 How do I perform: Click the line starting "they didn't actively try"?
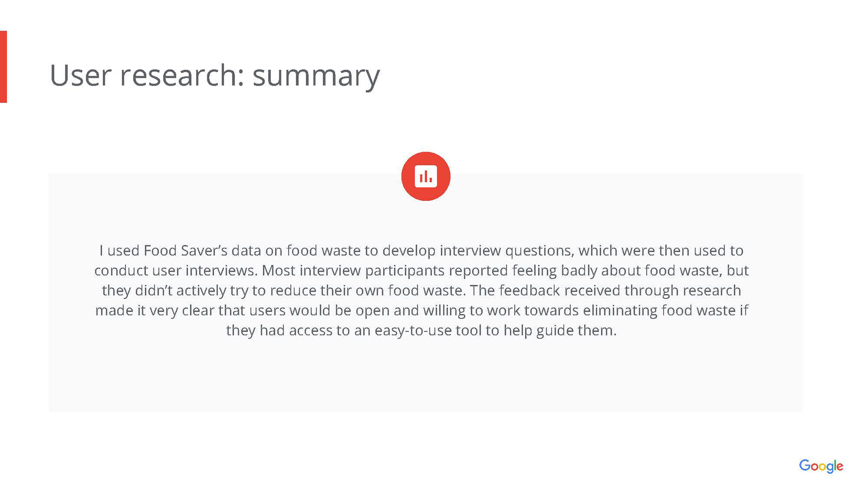421,290
